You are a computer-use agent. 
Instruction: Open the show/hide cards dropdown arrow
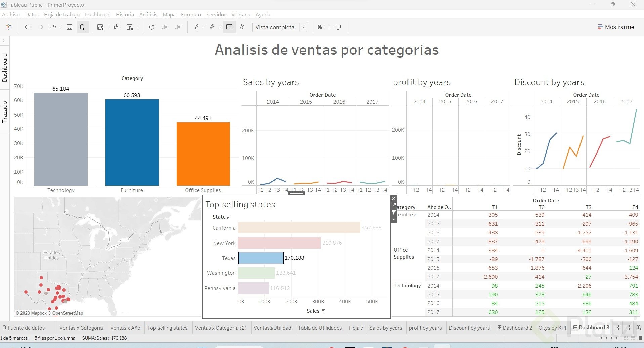[x=328, y=27]
